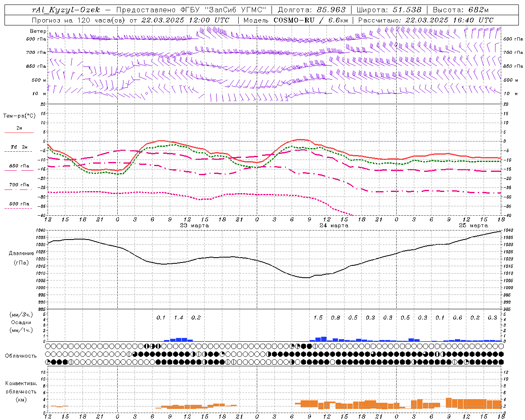Click the model label COSMO-RU / 6.6км
Screen dimensions: 525x420
click(310, 20)
